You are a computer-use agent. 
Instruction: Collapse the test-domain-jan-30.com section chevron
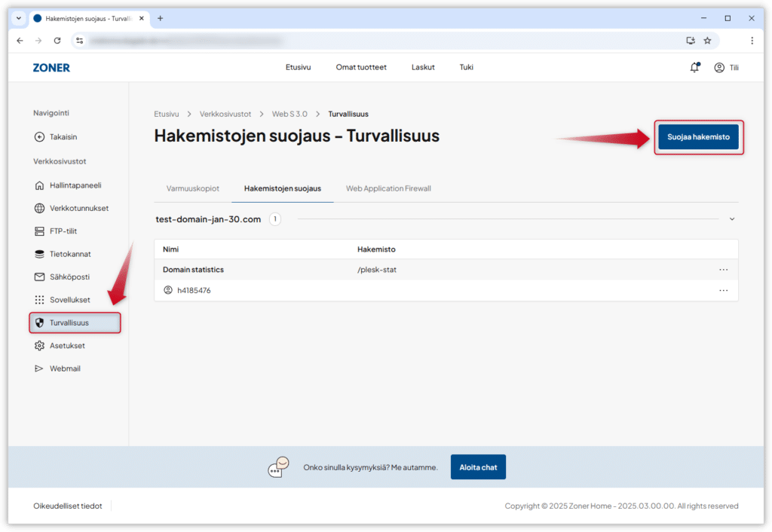pos(731,219)
